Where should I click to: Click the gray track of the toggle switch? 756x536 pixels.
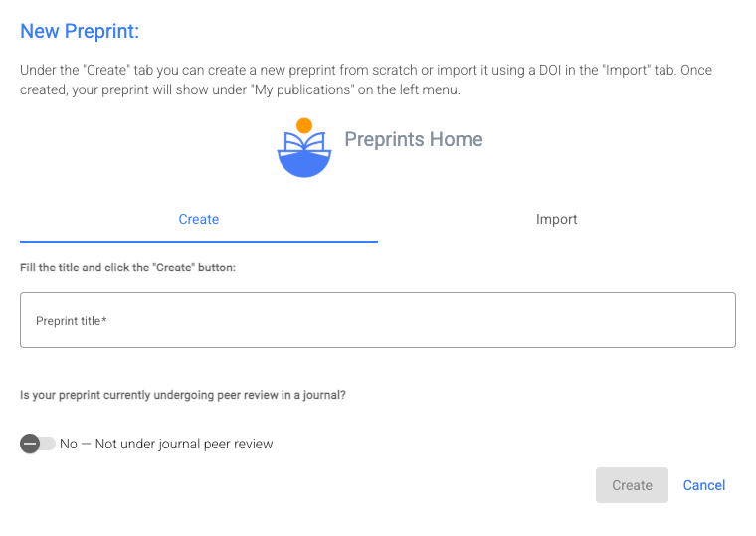(49, 444)
